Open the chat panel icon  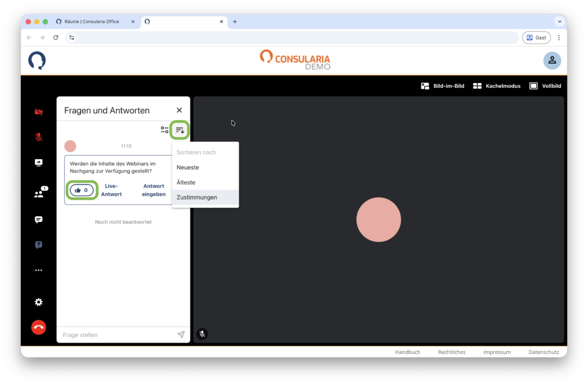[x=38, y=220]
